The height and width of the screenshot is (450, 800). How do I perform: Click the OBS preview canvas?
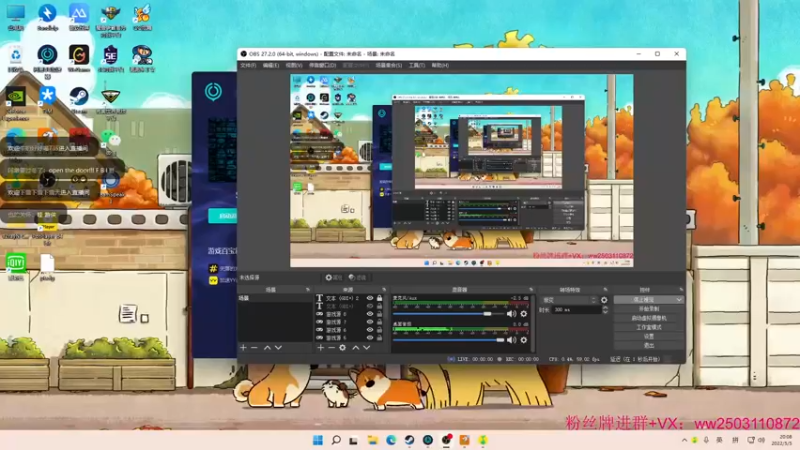click(x=462, y=170)
